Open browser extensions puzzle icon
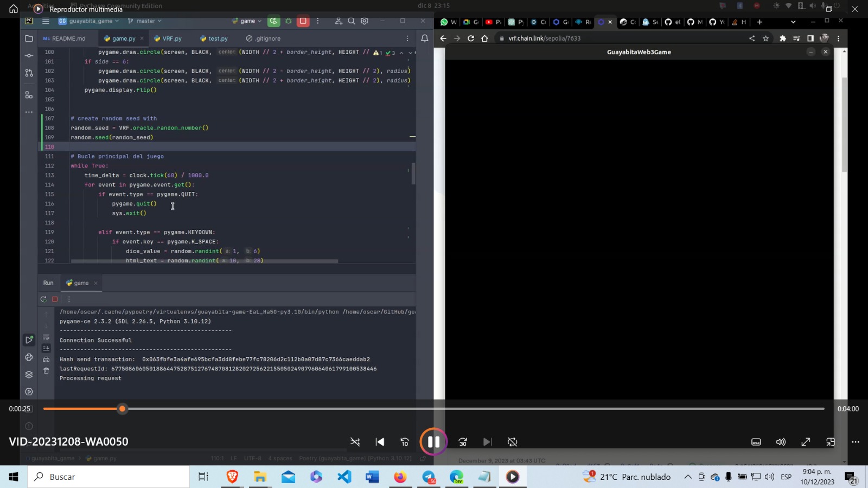 [x=782, y=38]
